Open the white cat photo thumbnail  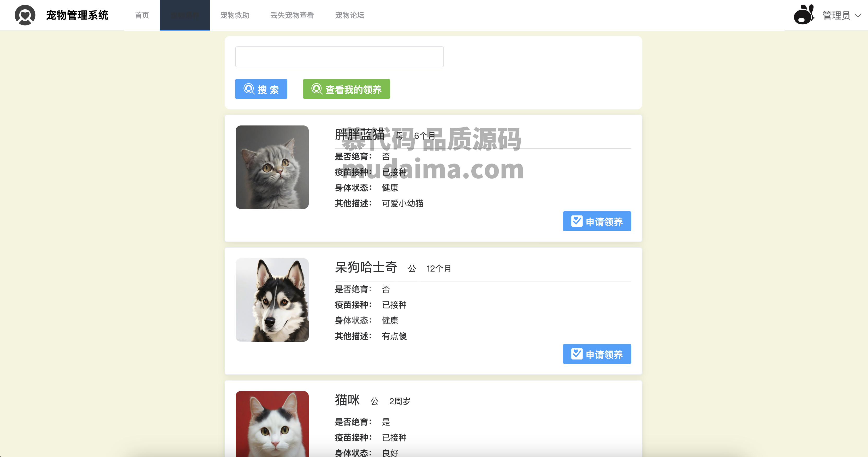272,424
